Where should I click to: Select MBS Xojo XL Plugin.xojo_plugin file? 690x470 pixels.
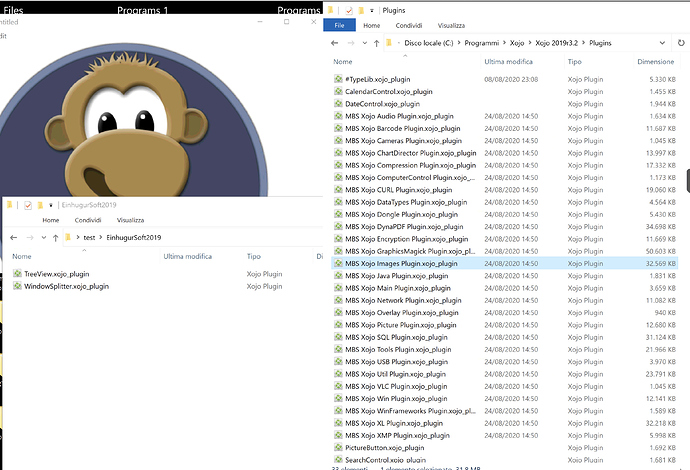[394, 423]
